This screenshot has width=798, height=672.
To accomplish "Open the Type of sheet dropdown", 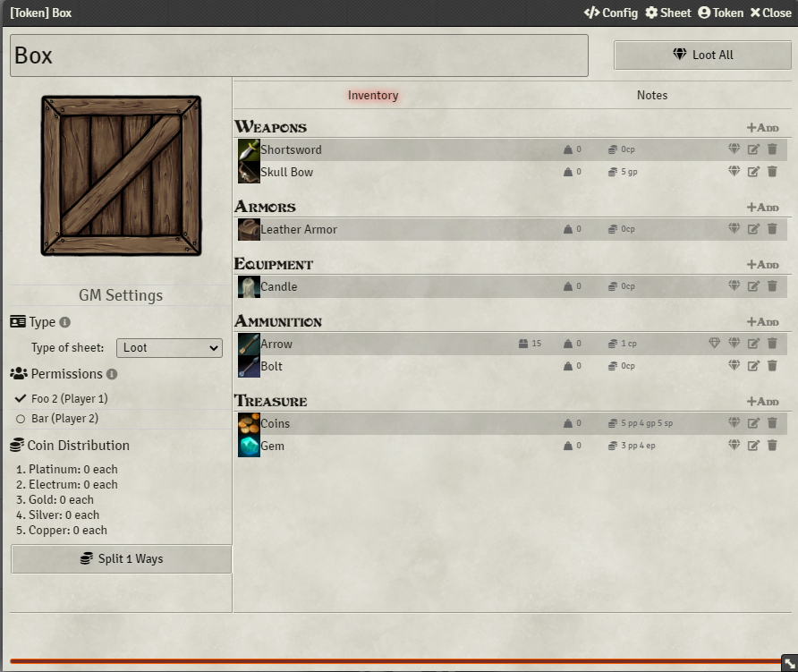I will point(169,348).
